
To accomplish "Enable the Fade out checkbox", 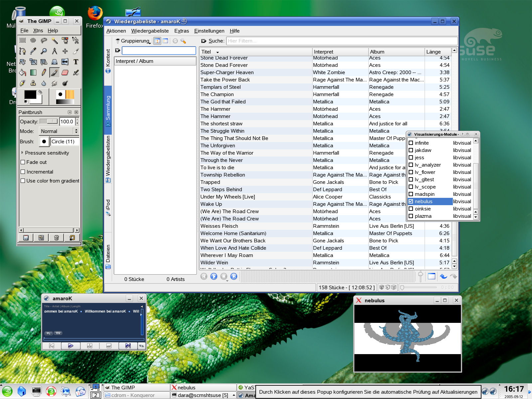I will (23, 162).
